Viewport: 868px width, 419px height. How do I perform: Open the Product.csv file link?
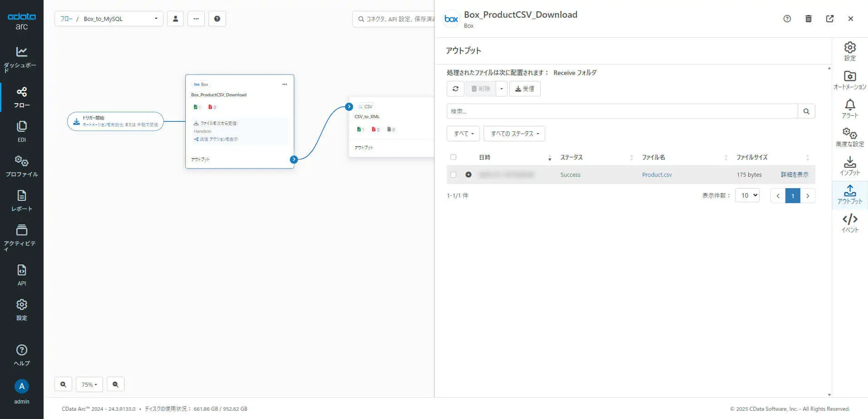click(x=656, y=175)
